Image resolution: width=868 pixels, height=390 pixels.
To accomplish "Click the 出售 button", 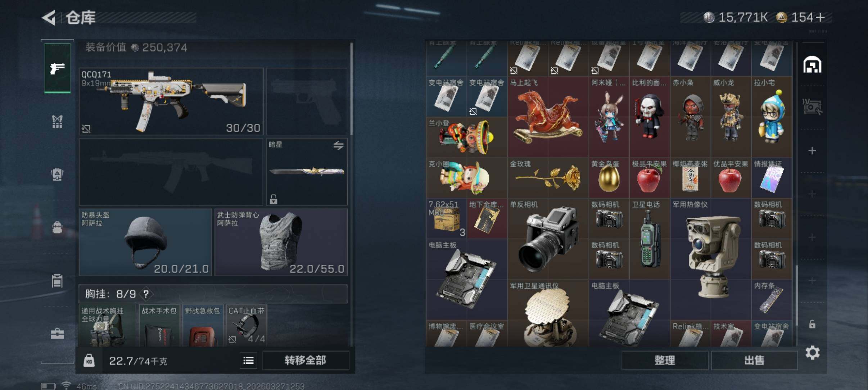I will (754, 360).
